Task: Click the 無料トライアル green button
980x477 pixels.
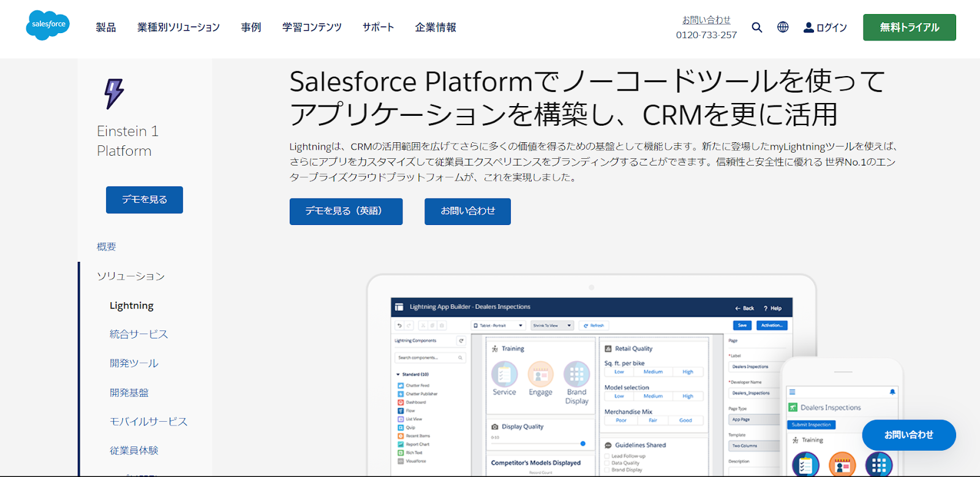Action: pyautogui.click(x=909, y=28)
